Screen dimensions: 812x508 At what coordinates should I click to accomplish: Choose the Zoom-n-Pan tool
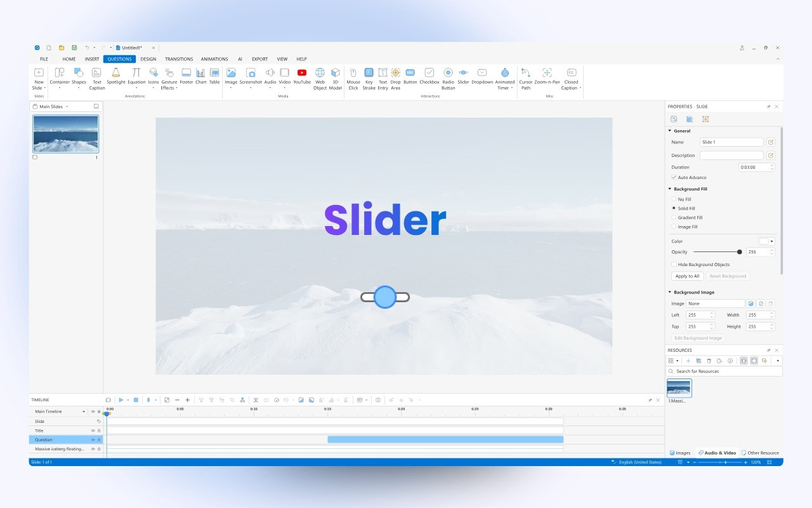547,76
